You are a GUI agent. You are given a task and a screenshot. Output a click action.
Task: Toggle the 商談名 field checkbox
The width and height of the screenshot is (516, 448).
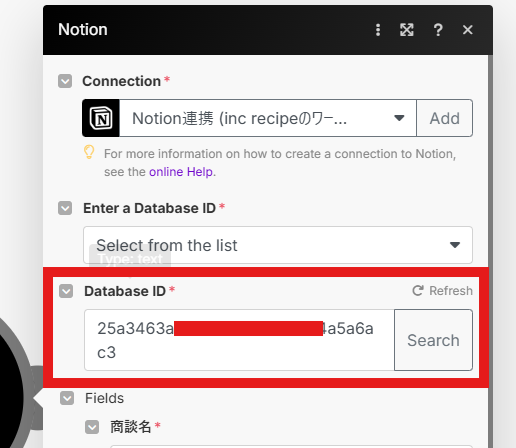click(92, 427)
